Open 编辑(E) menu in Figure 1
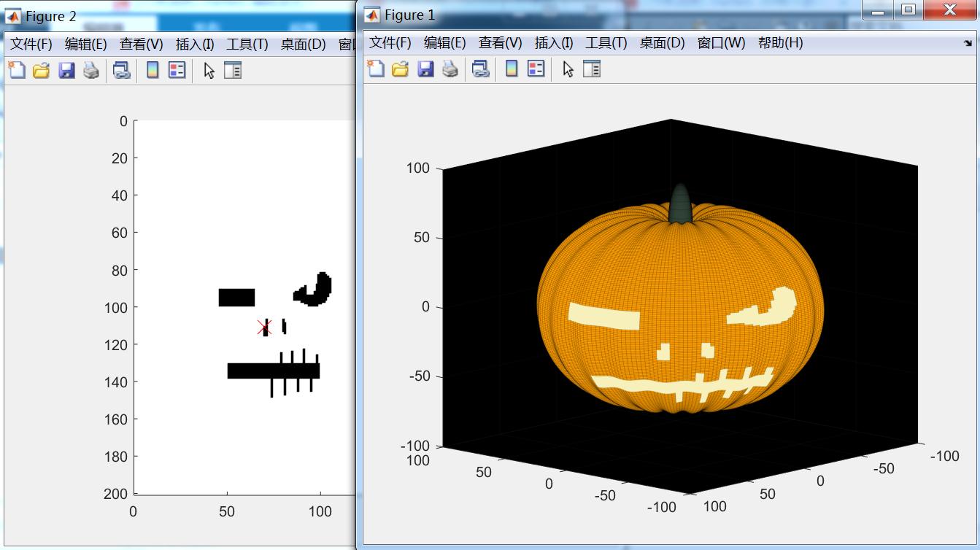The height and width of the screenshot is (550, 980). click(x=445, y=43)
